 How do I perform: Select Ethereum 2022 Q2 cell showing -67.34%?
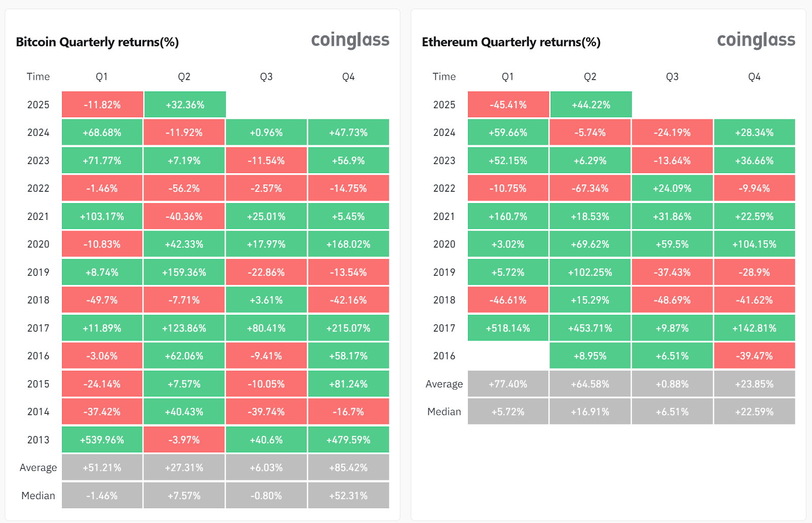pos(590,188)
